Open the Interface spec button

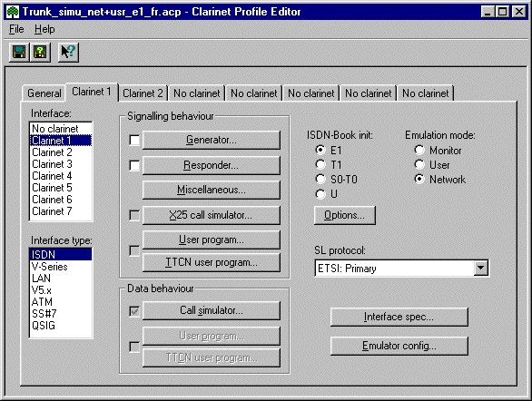pyautogui.click(x=399, y=317)
